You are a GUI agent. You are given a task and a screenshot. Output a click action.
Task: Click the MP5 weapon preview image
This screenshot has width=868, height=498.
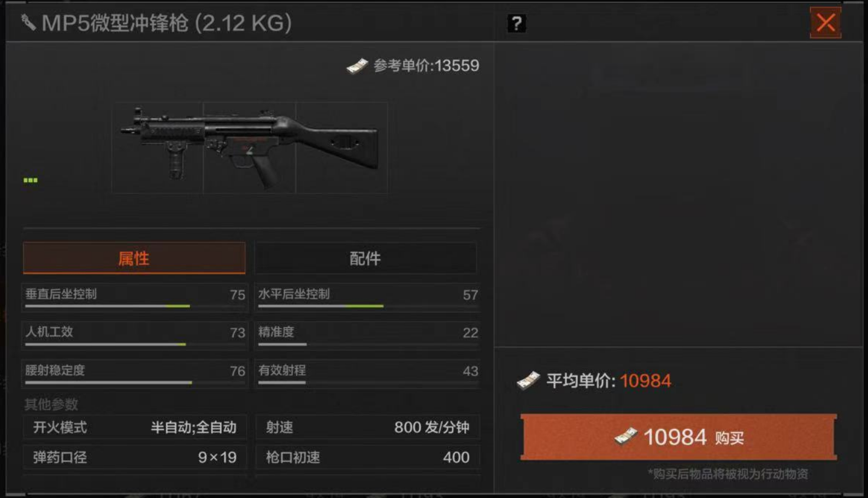pos(250,148)
